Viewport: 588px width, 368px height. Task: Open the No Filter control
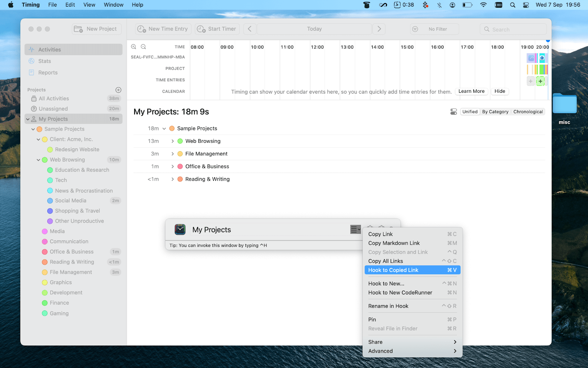tap(434, 29)
